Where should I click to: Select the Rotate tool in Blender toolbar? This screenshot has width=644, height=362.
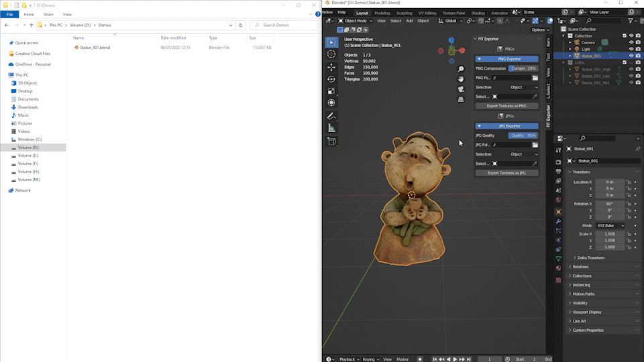tap(331, 79)
